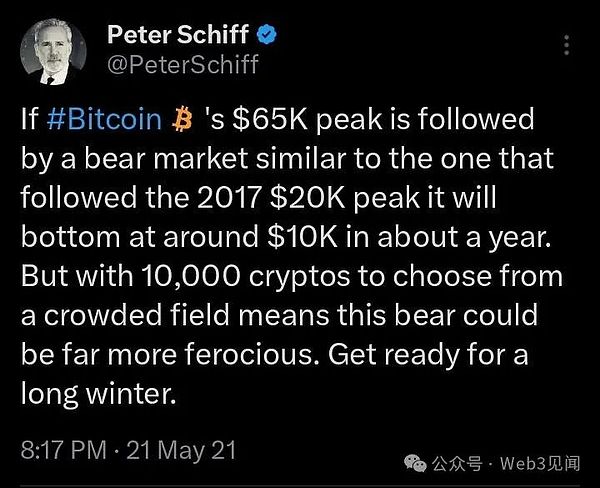Open Peter Schiff's profile photo
This screenshot has height=488, width=600.
tap(55, 50)
